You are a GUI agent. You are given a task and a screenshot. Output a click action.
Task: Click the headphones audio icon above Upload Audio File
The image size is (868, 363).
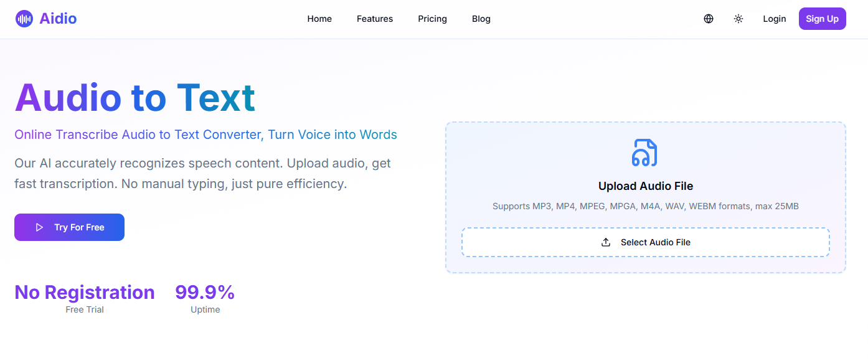click(645, 152)
